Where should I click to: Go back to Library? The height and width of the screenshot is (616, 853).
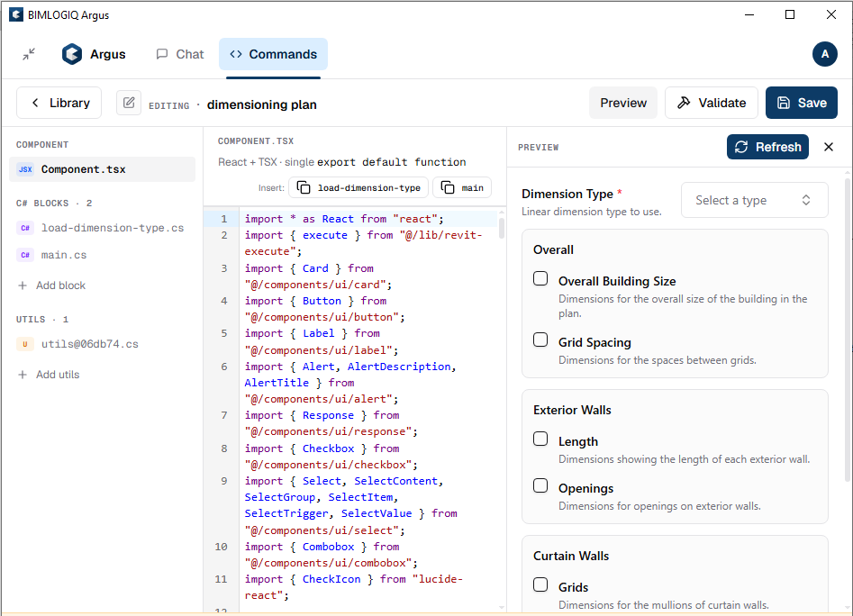pos(59,103)
